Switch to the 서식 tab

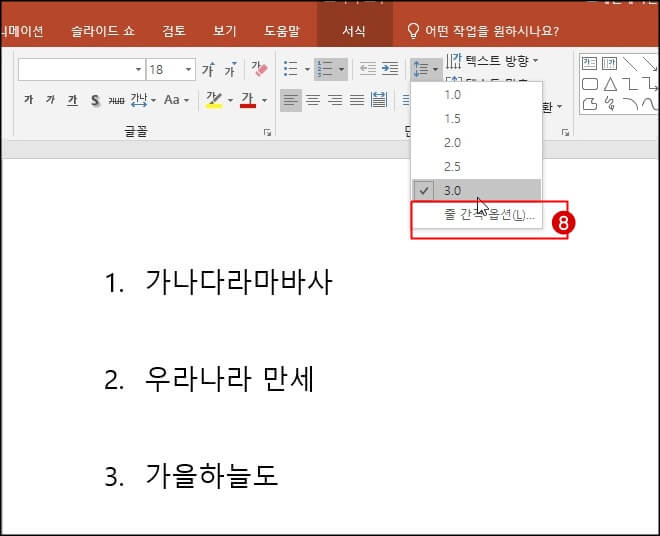[x=354, y=31]
